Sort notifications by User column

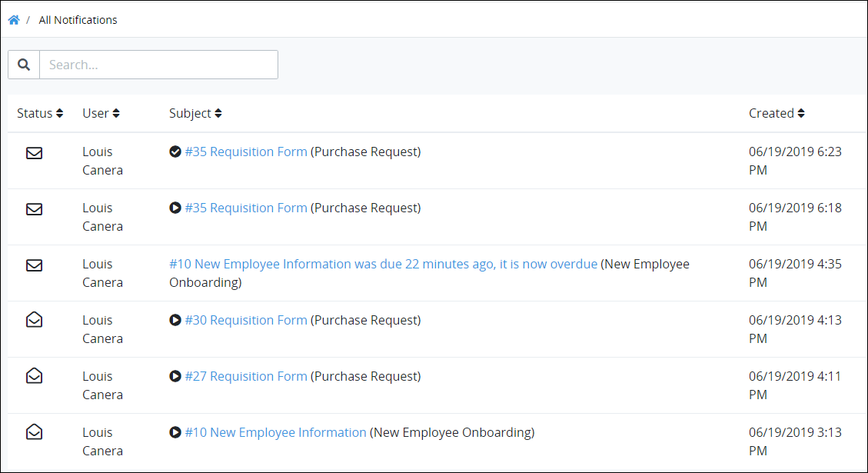101,113
